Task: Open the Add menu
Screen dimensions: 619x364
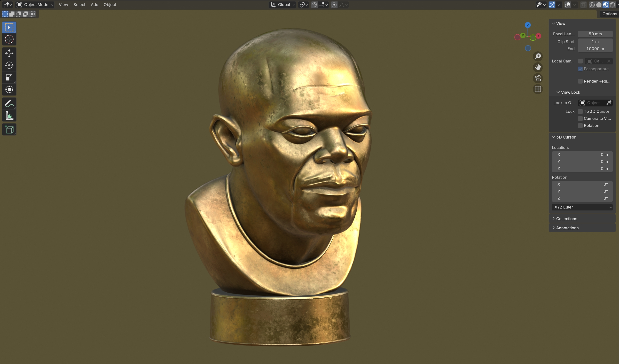Action: (94, 5)
